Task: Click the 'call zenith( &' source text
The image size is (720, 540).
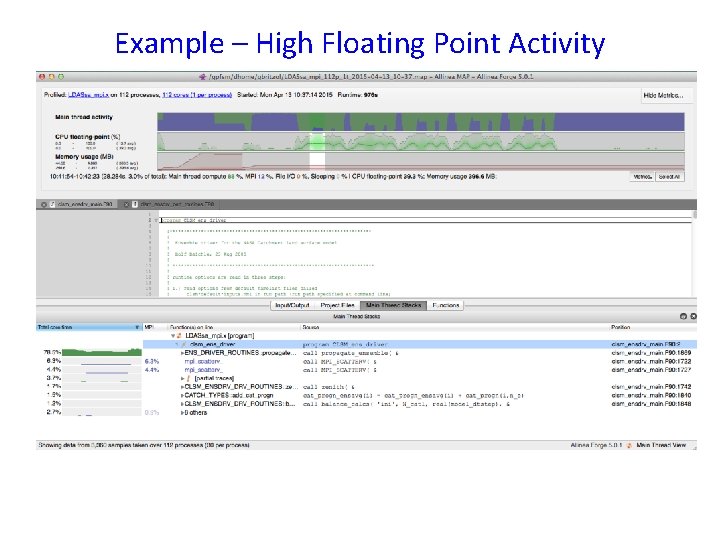Action: click(x=329, y=387)
